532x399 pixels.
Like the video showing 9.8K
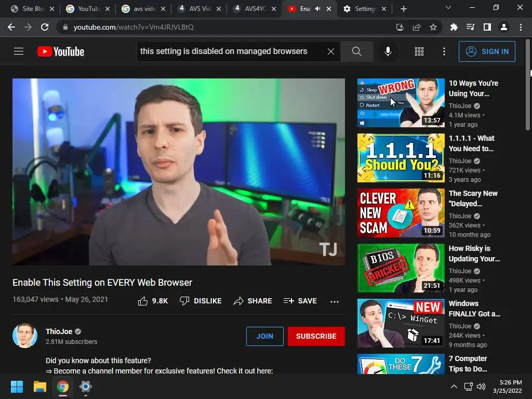pos(153,301)
